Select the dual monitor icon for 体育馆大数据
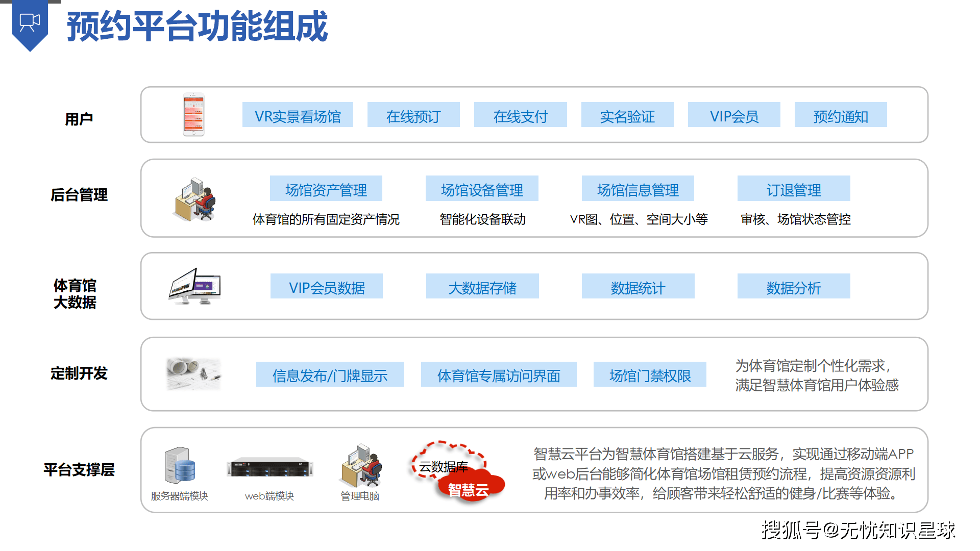980x551 pixels. 194,286
